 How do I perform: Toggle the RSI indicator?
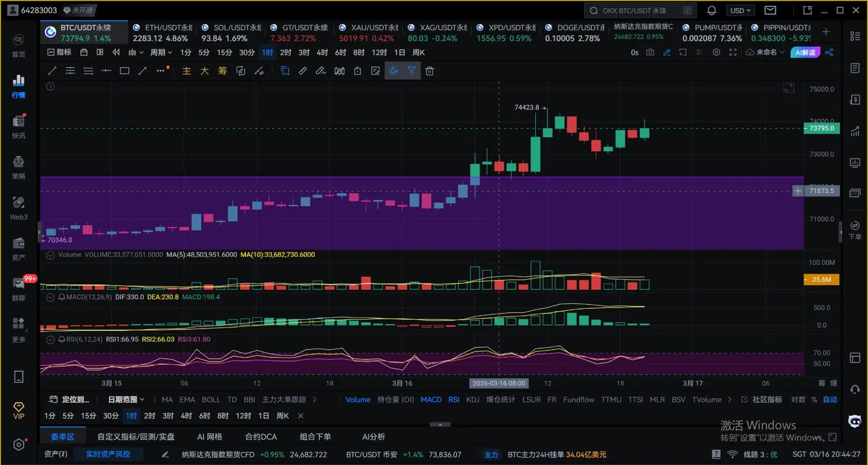pos(454,399)
